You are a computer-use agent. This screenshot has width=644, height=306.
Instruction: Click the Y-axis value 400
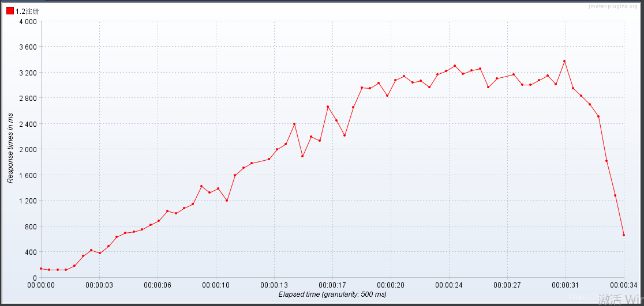coord(31,252)
